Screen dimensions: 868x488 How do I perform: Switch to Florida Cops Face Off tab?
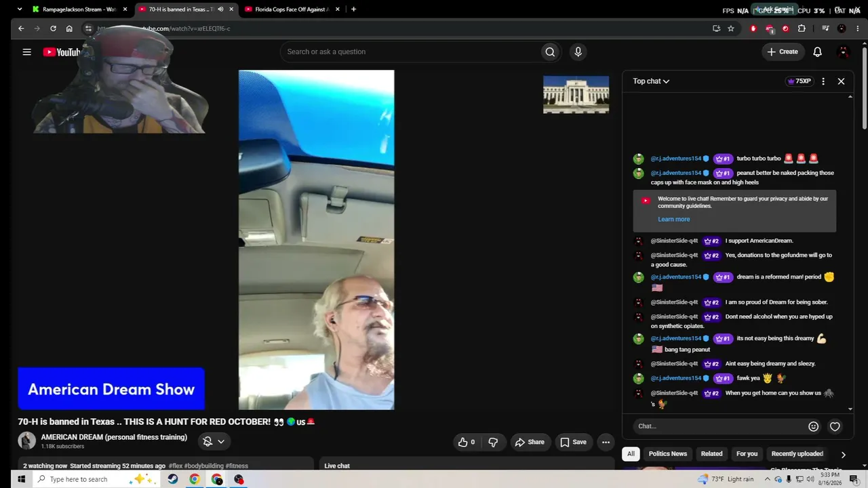tap(292, 9)
